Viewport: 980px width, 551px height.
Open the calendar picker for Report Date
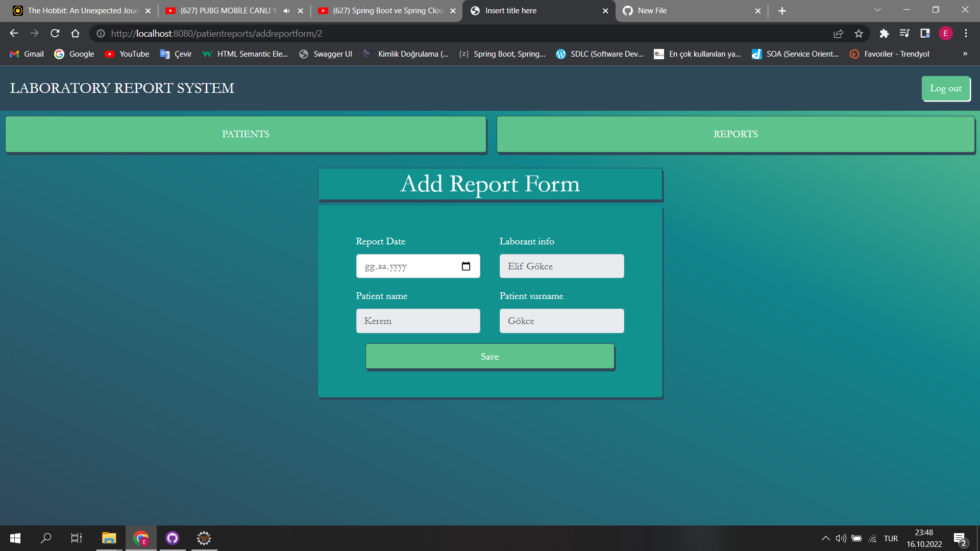coord(465,266)
